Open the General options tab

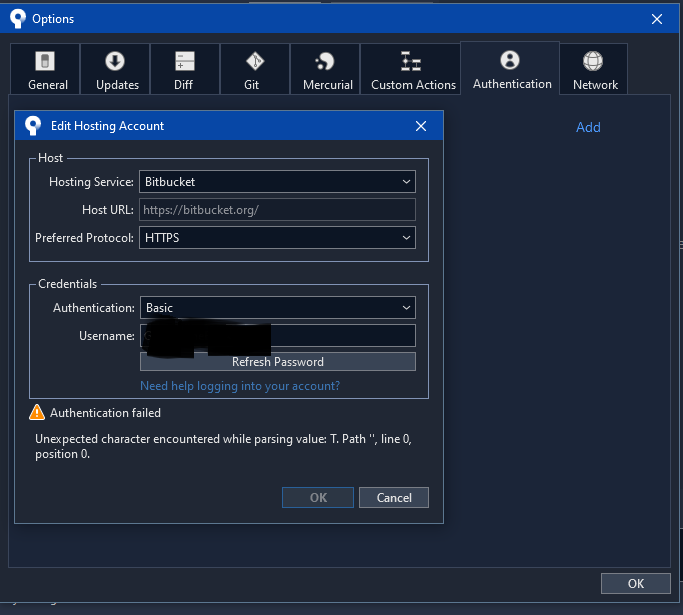point(45,69)
